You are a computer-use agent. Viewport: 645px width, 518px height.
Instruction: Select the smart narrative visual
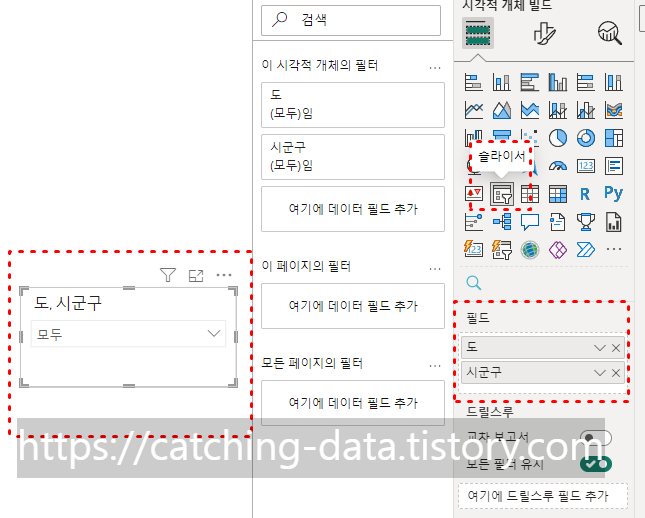coord(557,222)
